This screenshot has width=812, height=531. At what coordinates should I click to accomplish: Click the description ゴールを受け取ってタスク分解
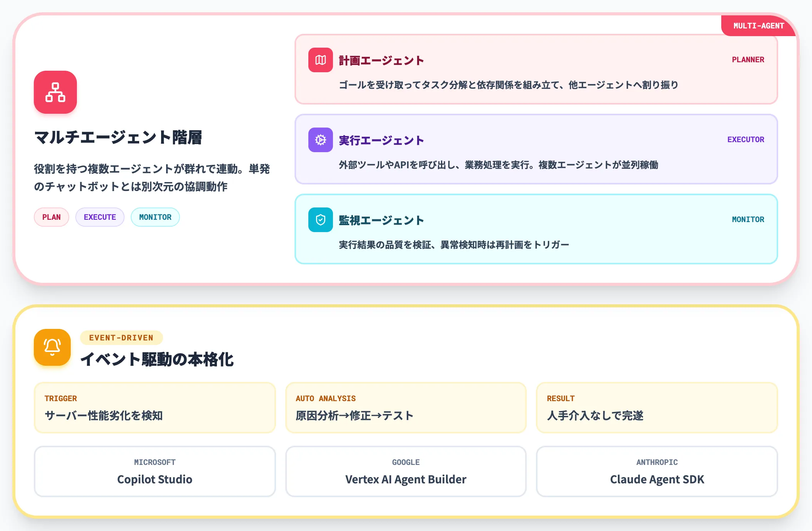pos(509,85)
